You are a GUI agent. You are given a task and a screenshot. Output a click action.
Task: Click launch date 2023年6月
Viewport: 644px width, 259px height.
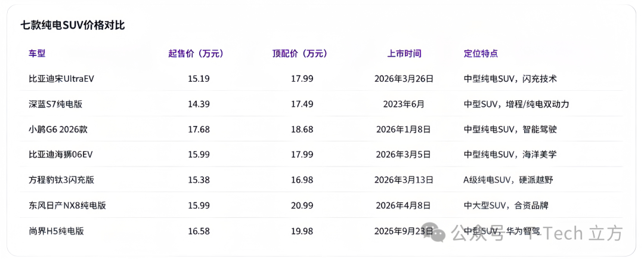pos(404,104)
